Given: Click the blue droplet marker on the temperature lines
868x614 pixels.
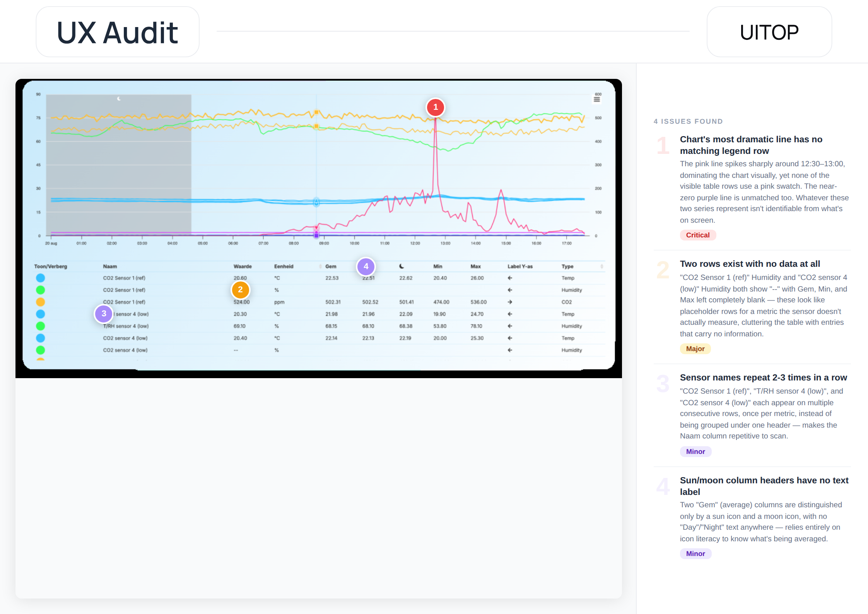Looking at the screenshot, I should (316, 202).
